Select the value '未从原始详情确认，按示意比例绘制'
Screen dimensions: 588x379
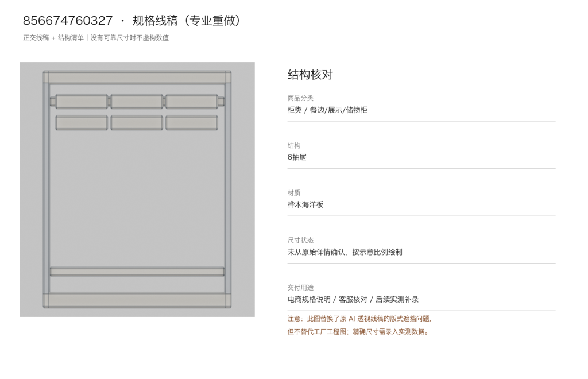tap(345, 252)
